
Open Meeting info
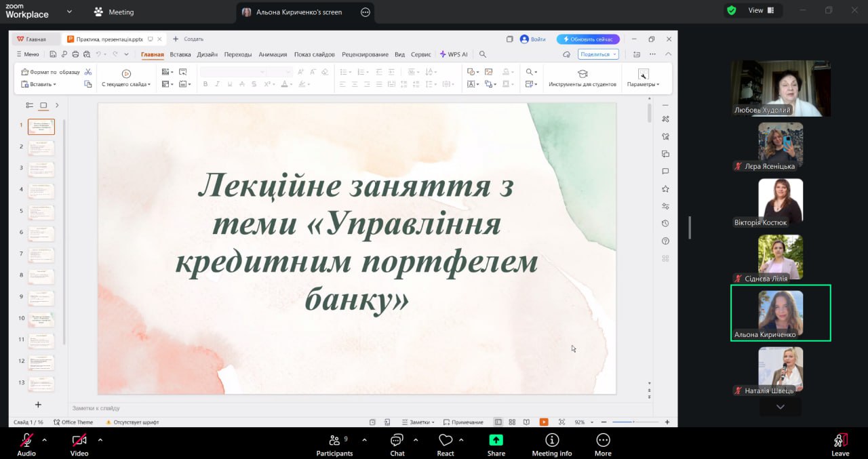[551, 441]
